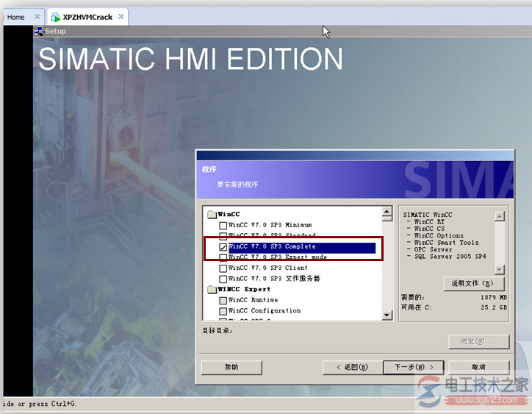Click the 程序 dialog heading
Viewport: 532px width, 414px height.
[x=209, y=169]
